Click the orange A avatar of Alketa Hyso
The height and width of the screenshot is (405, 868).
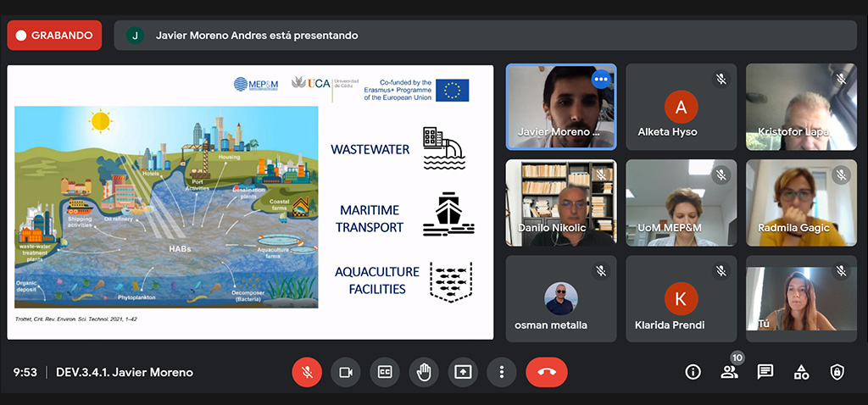(681, 107)
